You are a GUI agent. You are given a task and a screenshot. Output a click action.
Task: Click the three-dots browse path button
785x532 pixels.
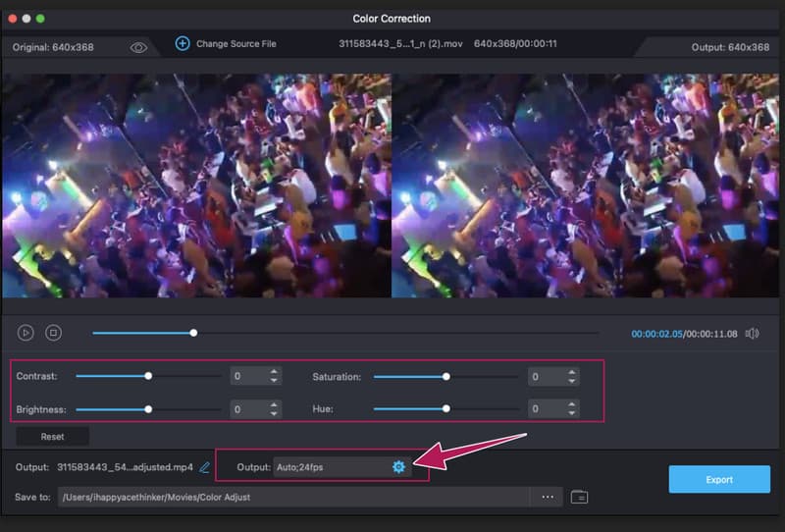pos(547,497)
